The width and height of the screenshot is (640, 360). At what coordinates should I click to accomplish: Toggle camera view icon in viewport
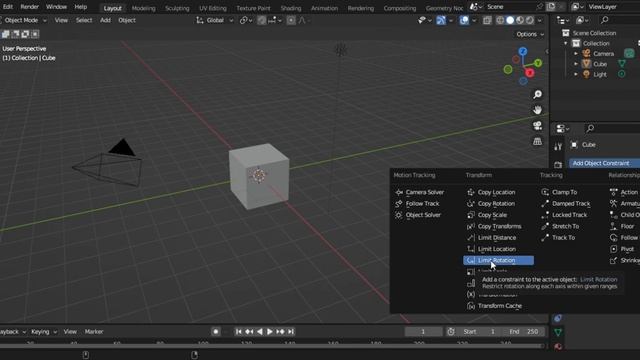538,126
